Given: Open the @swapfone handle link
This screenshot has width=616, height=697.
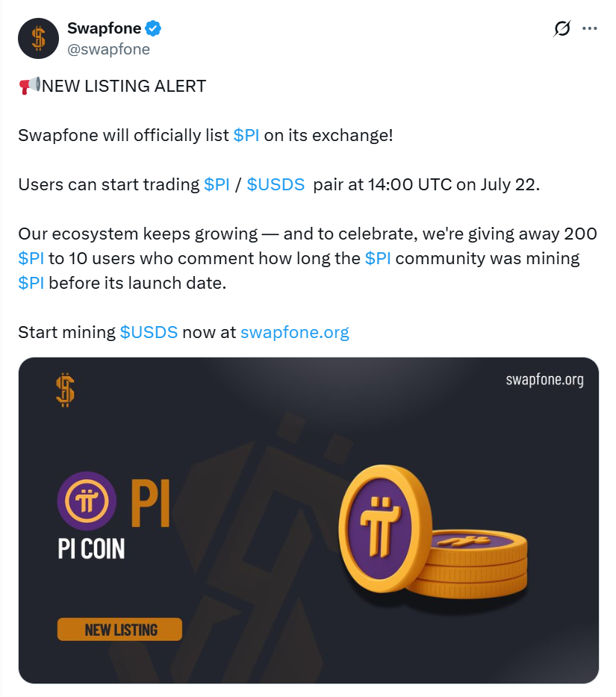Looking at the screenshot, I should (108, 49).
